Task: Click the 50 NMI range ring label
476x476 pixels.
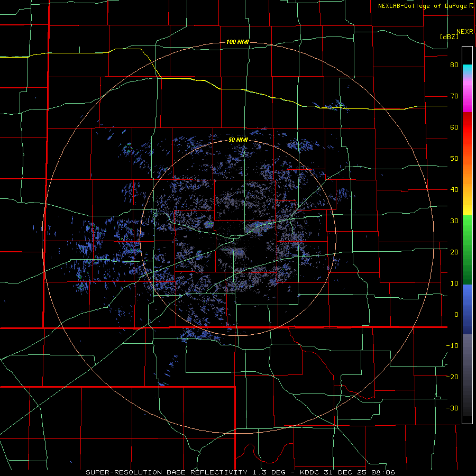Action: point(239,140)
